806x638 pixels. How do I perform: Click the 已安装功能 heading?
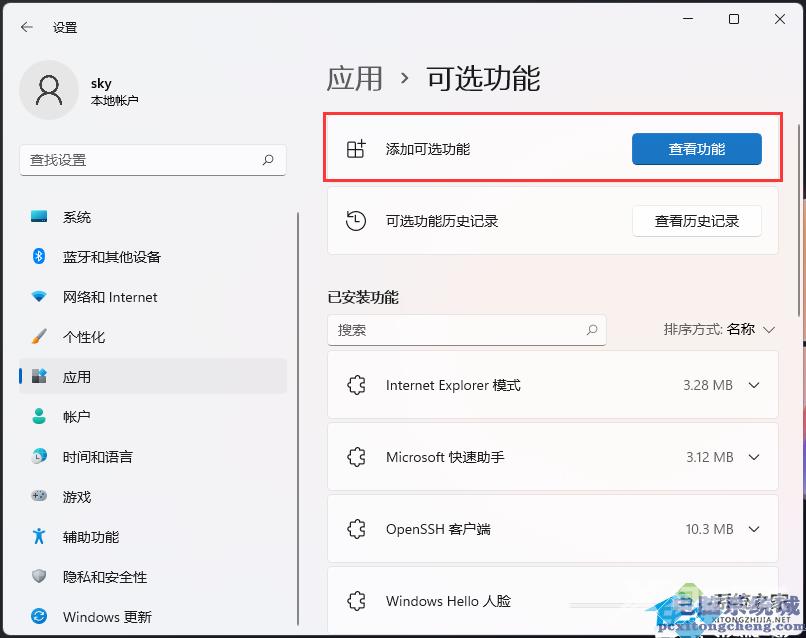[363, 297]
